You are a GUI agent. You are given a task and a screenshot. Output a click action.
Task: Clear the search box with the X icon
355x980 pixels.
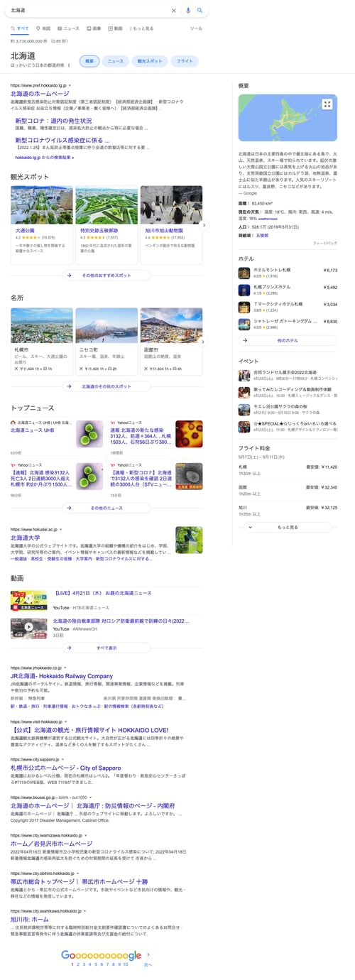pos(174,11)
